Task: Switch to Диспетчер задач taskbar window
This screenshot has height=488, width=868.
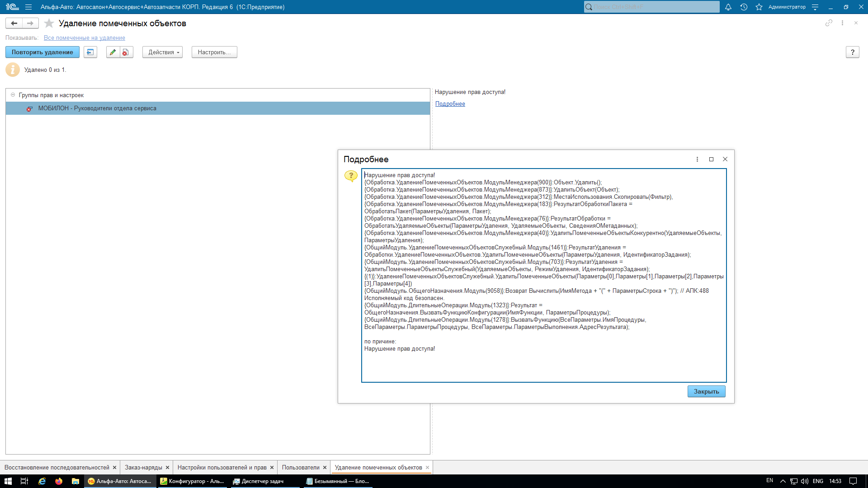Action: (x=264, y=481)
